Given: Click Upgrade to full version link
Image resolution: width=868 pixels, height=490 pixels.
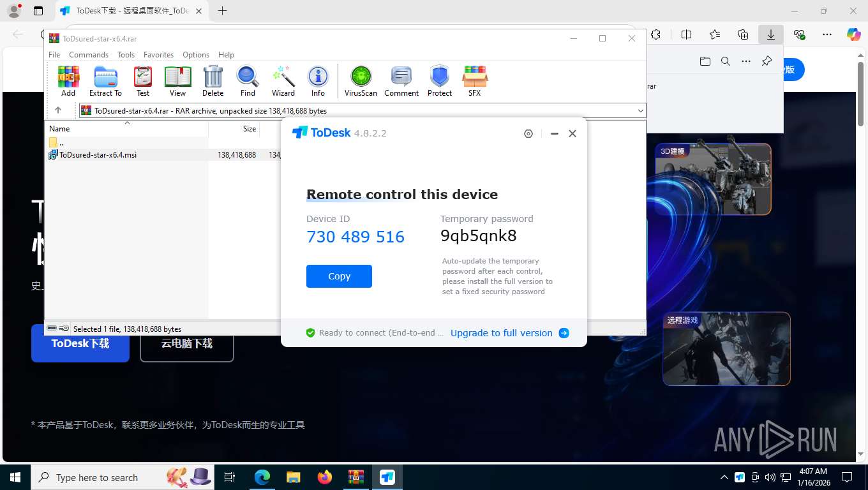Looking at the screenshot, I should [x=509, y=333].
